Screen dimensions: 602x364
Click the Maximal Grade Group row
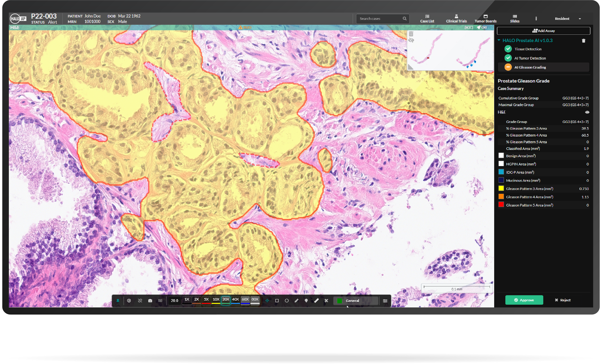coord(544,105)
